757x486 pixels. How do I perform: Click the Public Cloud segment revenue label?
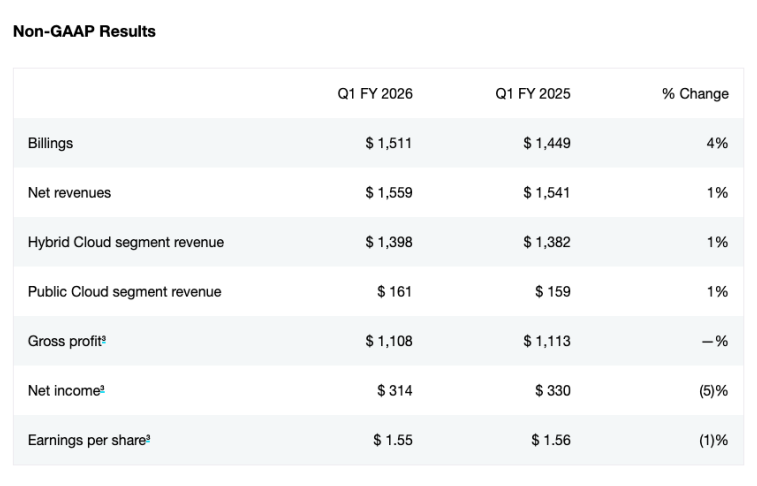125,292
